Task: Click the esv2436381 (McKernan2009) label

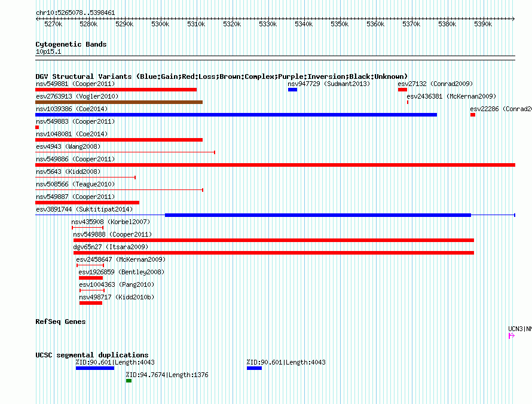Action: (451, 96)
